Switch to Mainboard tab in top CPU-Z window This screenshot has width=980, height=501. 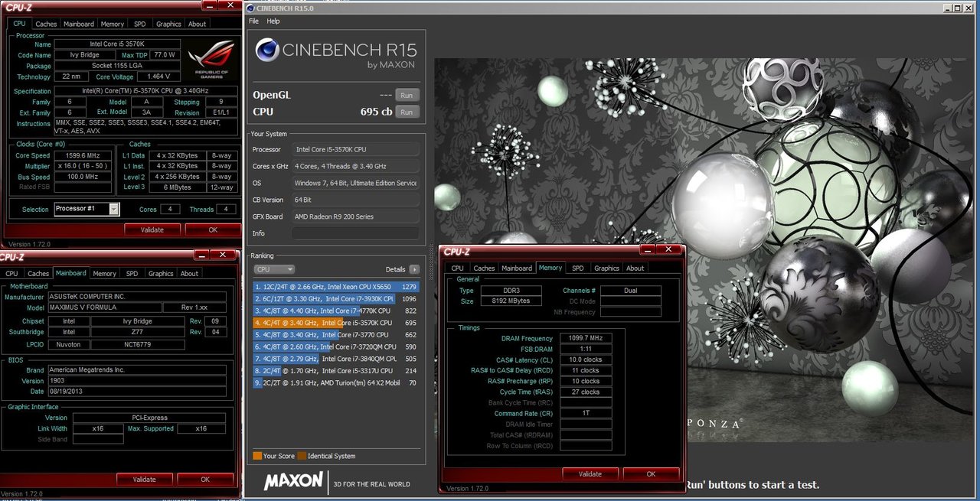(x=79, y=24)
